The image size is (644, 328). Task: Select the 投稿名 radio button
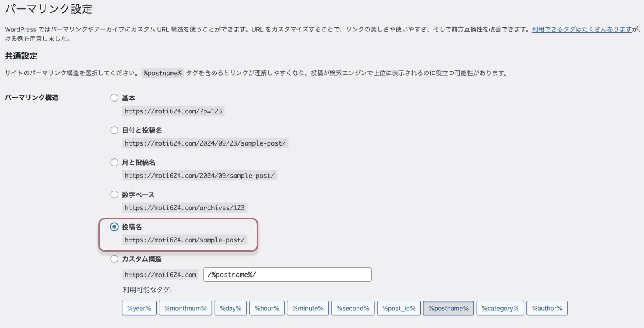pyautogui.click(x=114, y=227)
